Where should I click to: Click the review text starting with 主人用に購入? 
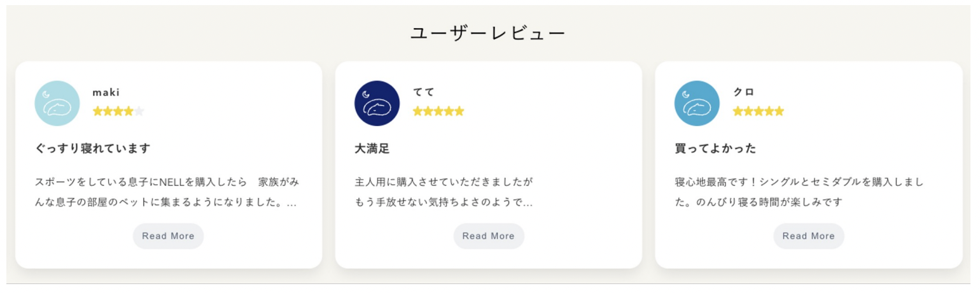pyautogui.click(x=444, y=192)
